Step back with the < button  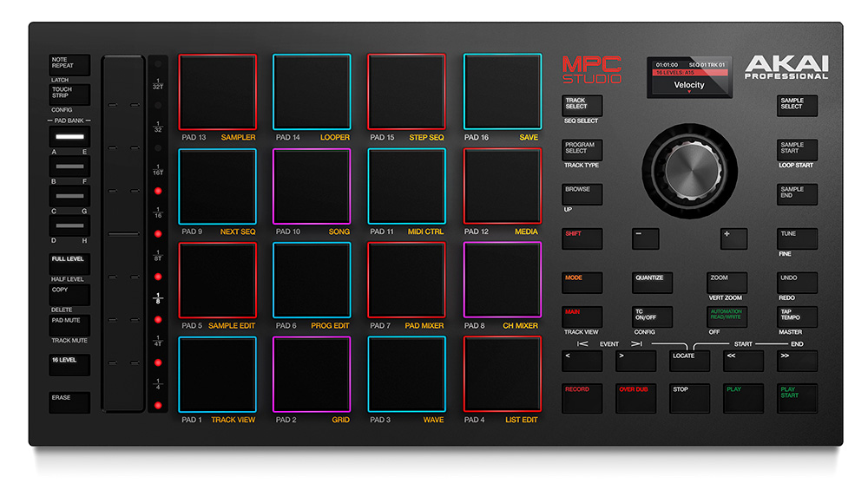(582, 361)
